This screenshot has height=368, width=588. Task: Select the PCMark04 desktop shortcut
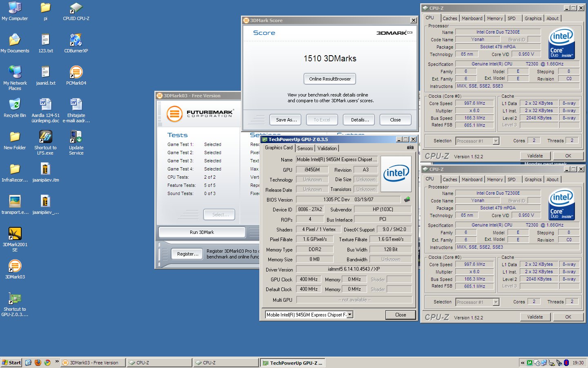pos(76,76)
